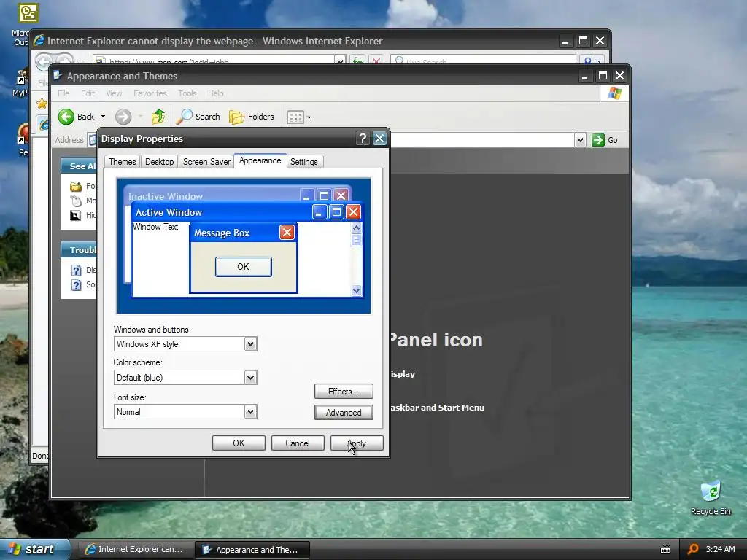Open the Views toolbar icon
Screen dimensions: 747x560
pyautogui.click(x=296, y=117)
